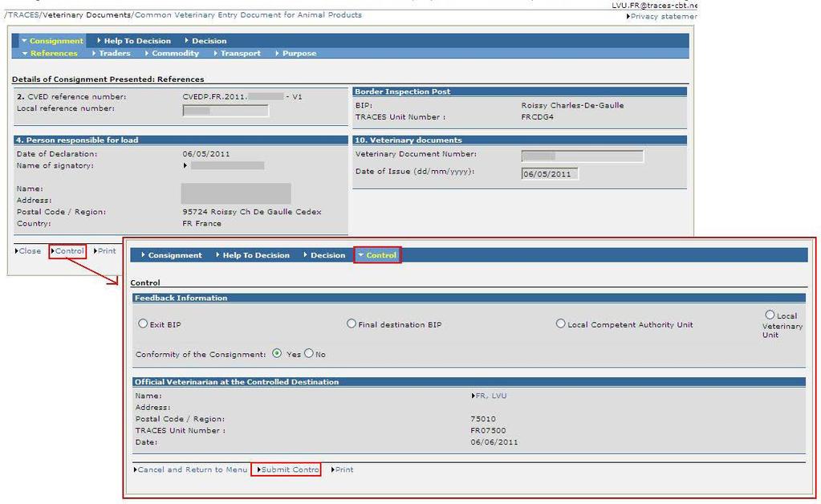Select Local Veterinary Unit radio button
This screenshot has width=821, height=504.
pos(770,315)
